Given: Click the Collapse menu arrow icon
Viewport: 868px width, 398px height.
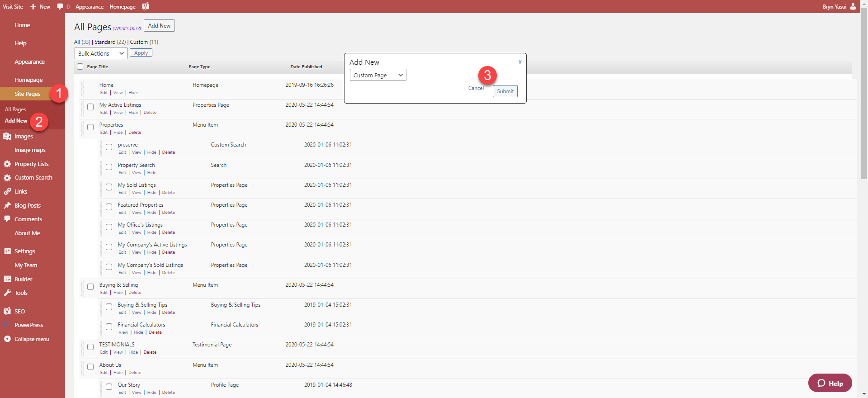Looking at the screenshot, I should pyautogui.click(x=7, y=339).
